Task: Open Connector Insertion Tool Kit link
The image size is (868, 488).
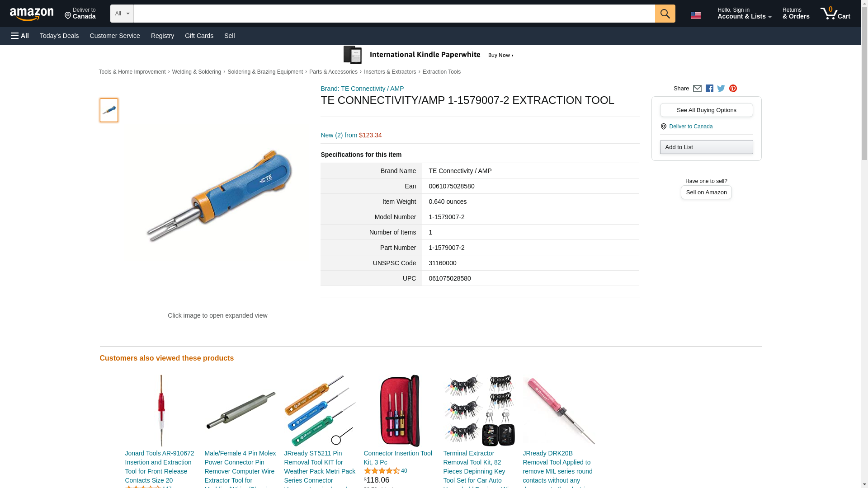Action: click(398, 458)
